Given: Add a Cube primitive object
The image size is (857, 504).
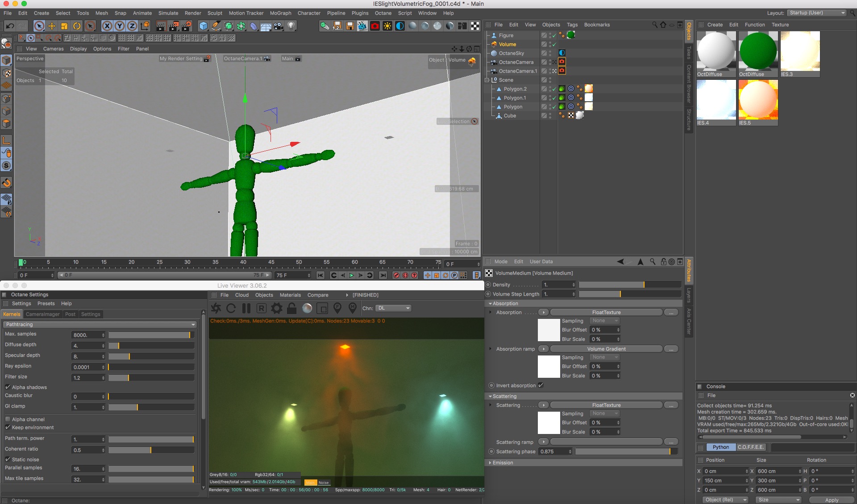Looking at the screenshot, I should [204, 26].
